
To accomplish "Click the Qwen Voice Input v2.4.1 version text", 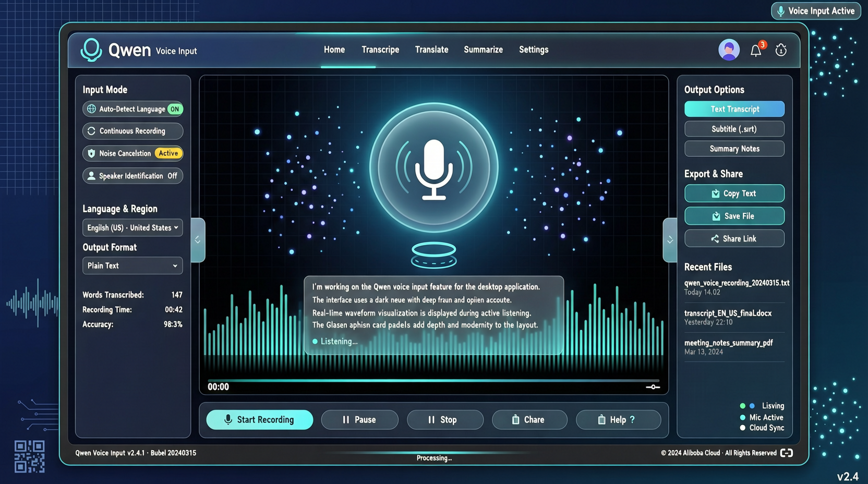I will click(x=136, y=453).
